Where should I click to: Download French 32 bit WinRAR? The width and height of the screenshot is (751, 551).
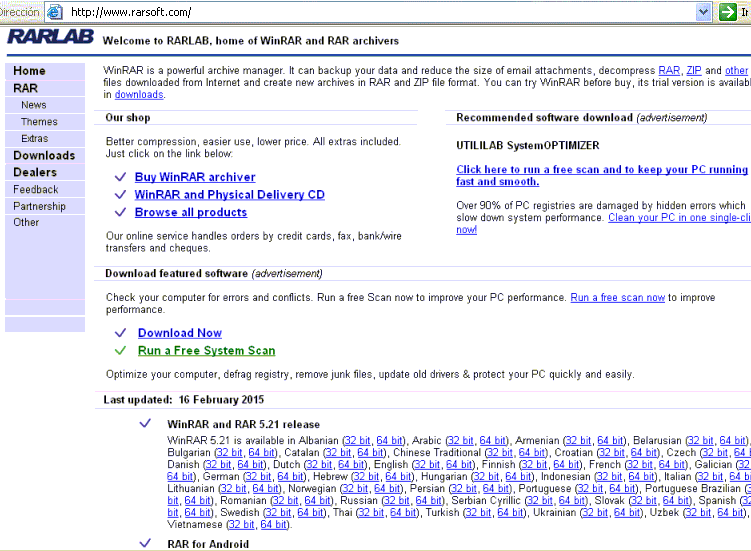pyautogui.click(x=639, y=464)
